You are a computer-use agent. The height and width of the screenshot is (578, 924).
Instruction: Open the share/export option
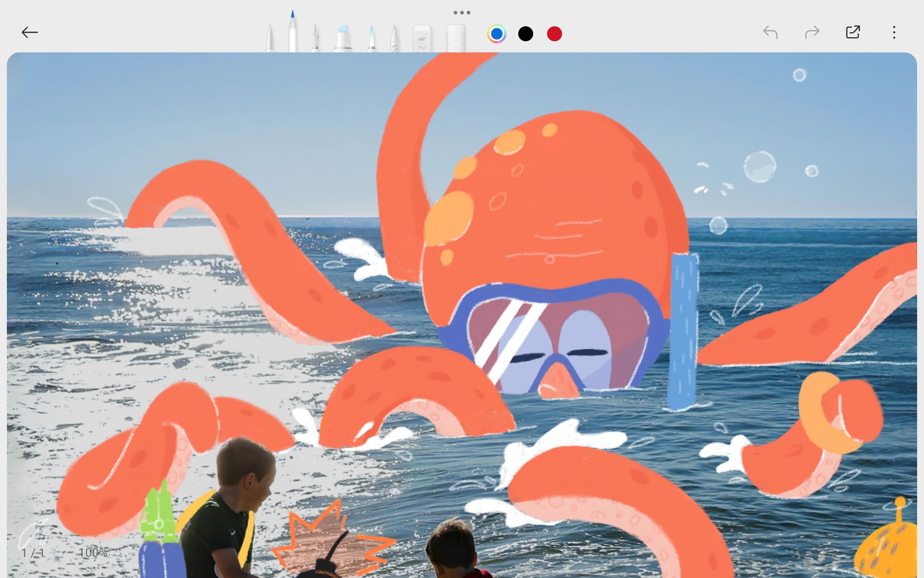click(x=853, y=32)
